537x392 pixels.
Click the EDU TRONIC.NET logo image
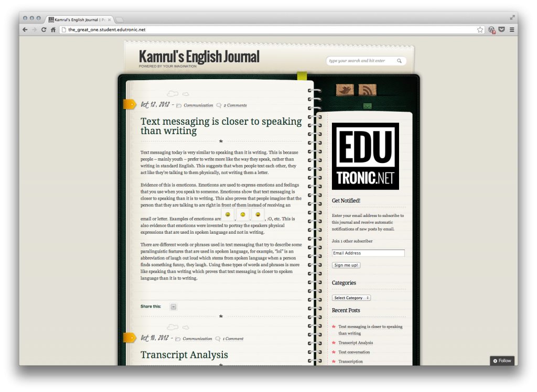pos(366,156)
